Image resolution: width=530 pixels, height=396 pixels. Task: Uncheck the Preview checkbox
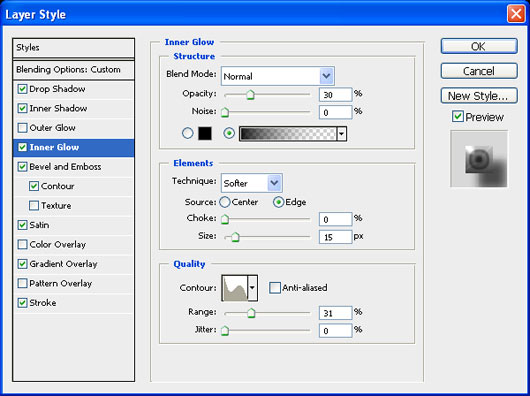coord(458,117)
